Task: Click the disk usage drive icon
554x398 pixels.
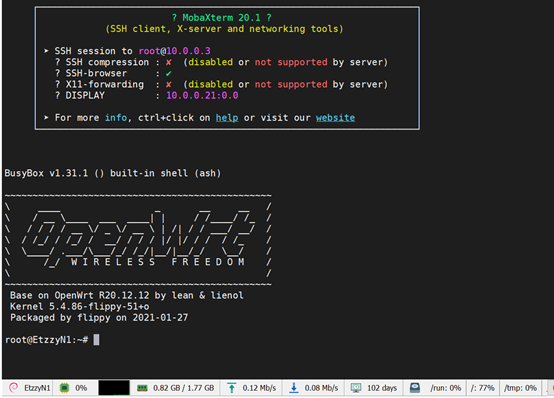Action: click(x=415, y=388)
